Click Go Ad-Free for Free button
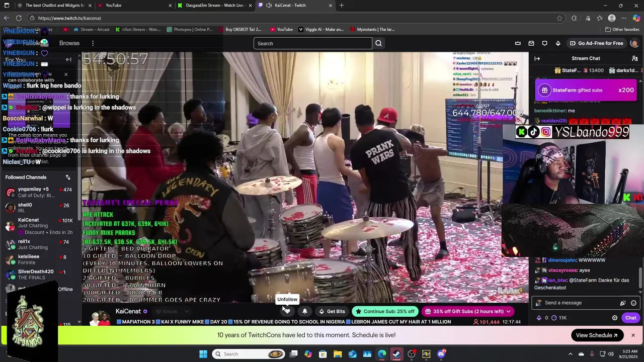The image size is (644, 362). click(597, 43)
